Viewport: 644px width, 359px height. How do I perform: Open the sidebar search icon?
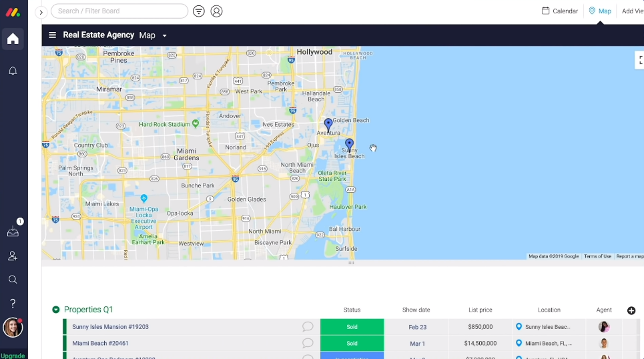13,280
